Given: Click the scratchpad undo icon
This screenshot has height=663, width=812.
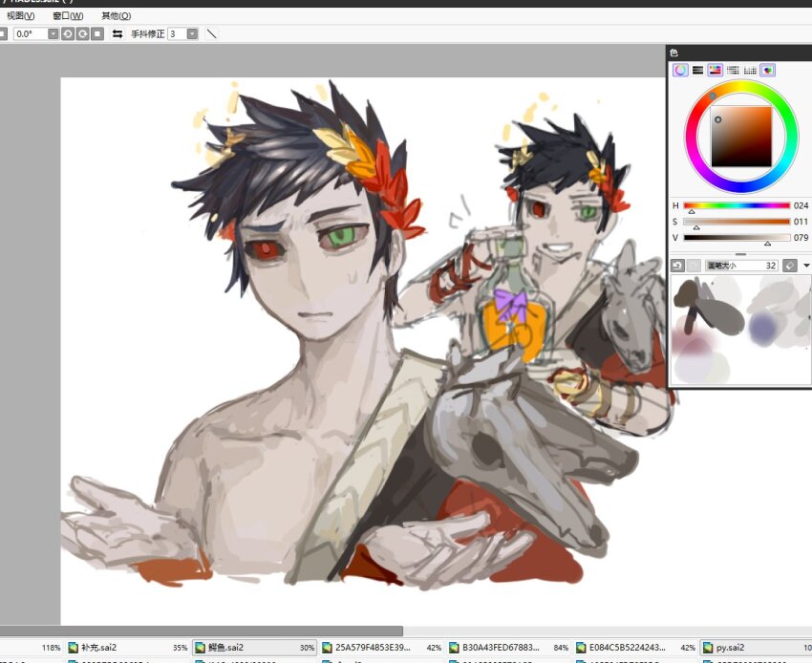Looking at the screenshot, I should click(x=677, y=265).
